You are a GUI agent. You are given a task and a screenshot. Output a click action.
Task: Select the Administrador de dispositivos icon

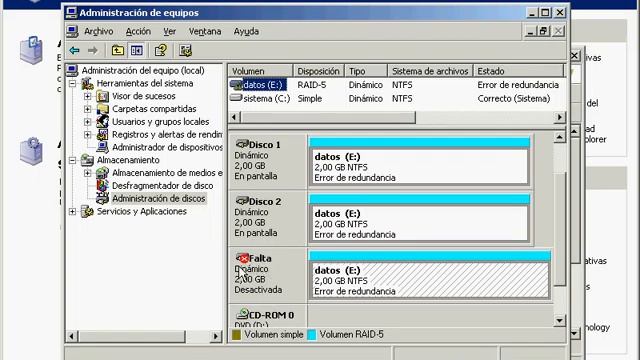102,147
